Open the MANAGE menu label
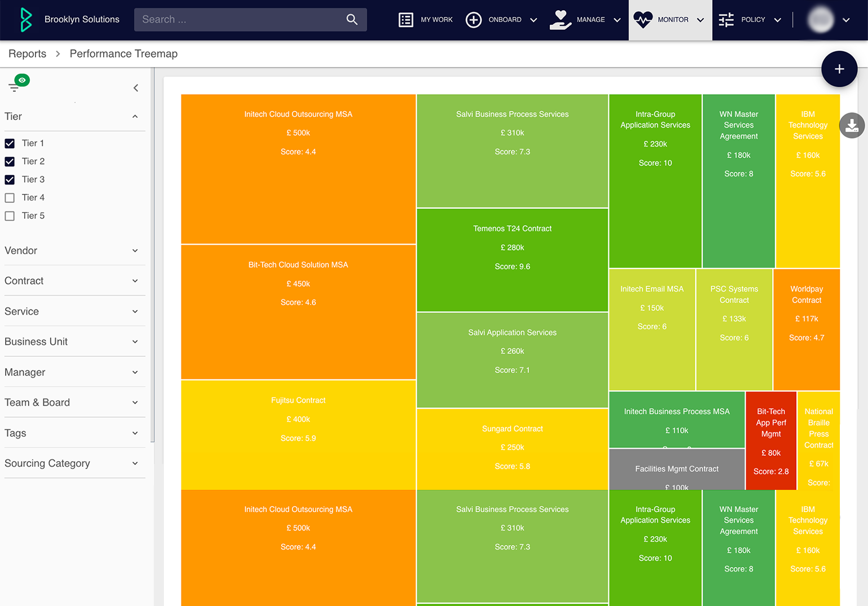Image resolution: width=868 pixels, height=606 pixels. pyautogui.click(x=591, y=20)
